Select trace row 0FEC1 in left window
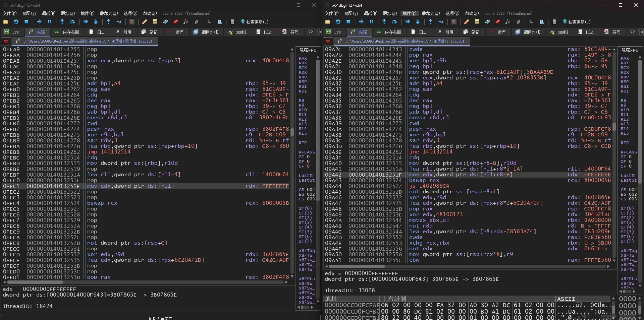Viewport: 644px width, 320px height. point(146,186)
